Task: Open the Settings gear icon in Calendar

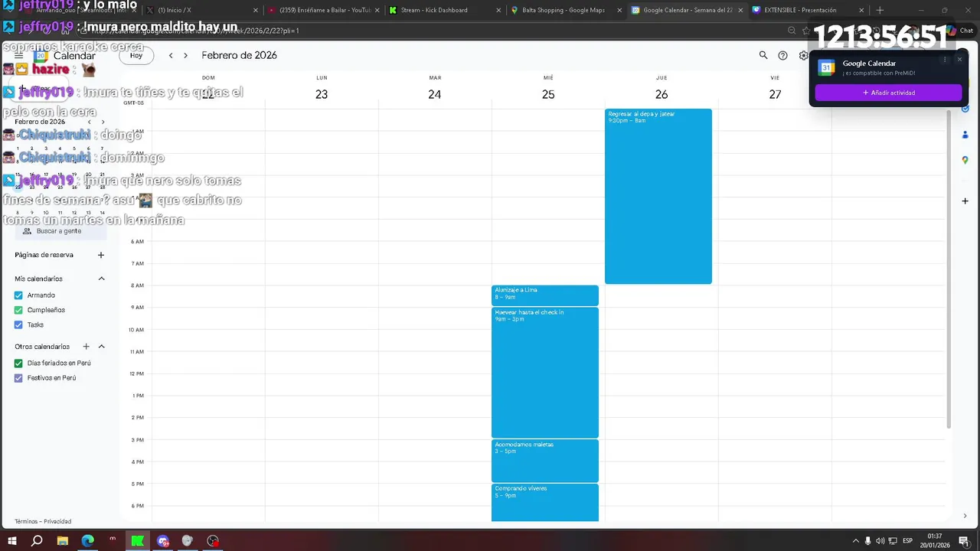Action: [x=803, y=55]
